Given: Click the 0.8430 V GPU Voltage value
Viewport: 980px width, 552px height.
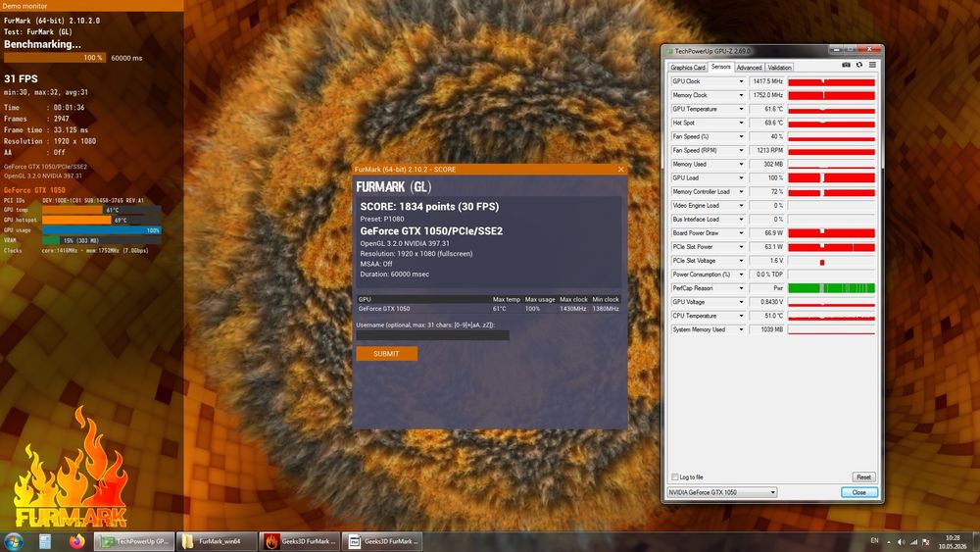Looking at the screenshot, I should click(x=767, y=302).
